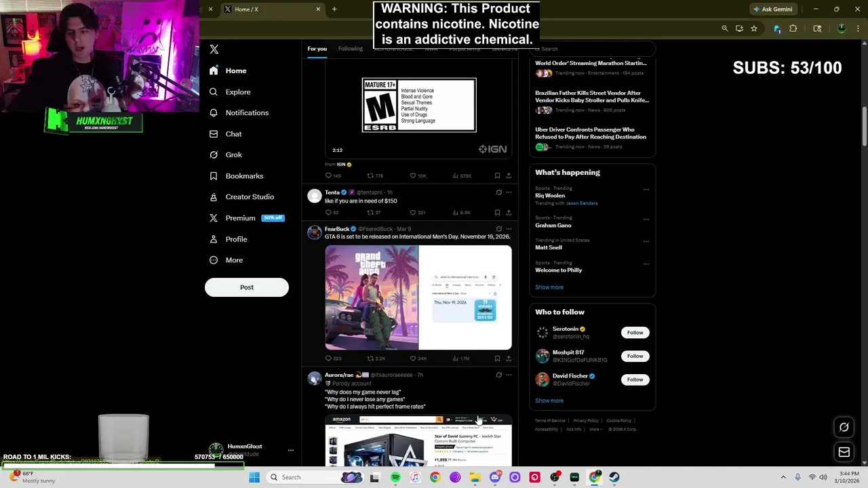Share the IGN video post
Viewport: 868px width, 488px height.
click(509, 176)
